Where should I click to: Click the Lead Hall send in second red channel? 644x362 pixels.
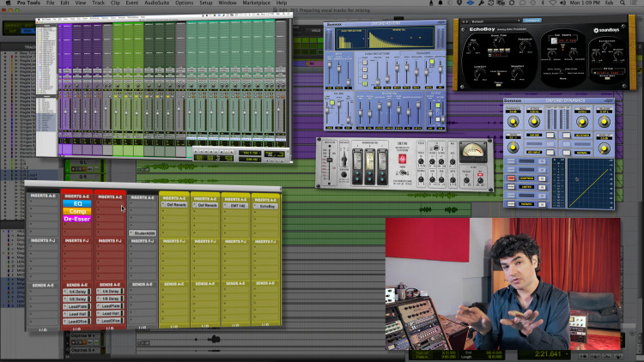click(111, 314)
